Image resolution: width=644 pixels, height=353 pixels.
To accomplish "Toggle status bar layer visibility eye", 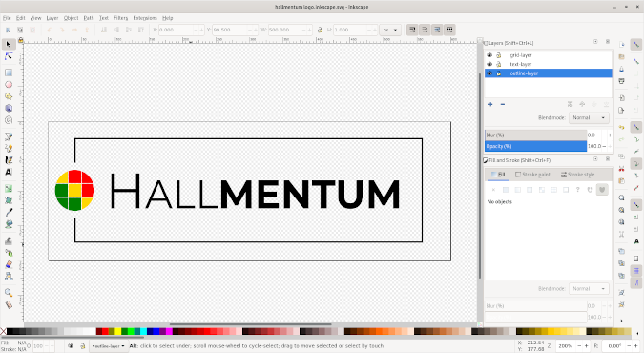I will pyautogui.click(x=71, y=346).
